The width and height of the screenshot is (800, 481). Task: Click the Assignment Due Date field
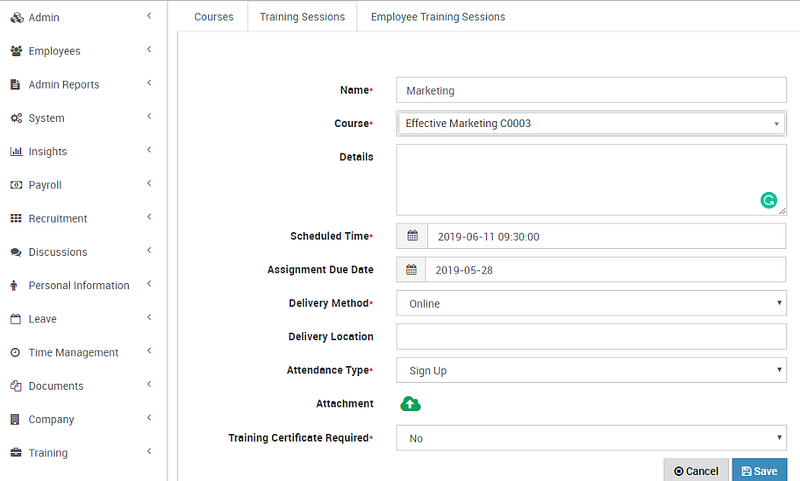pos(606,270)
